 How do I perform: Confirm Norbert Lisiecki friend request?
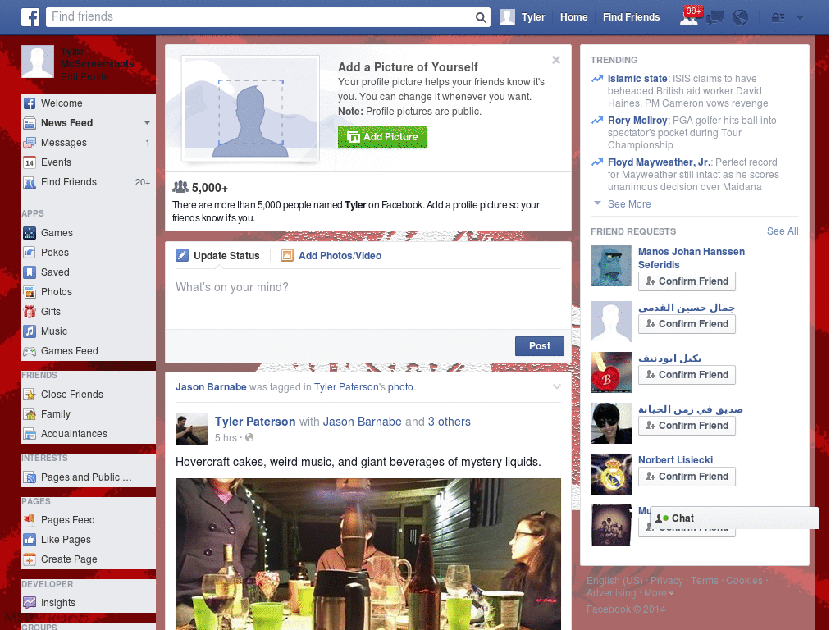coord(687,477)
